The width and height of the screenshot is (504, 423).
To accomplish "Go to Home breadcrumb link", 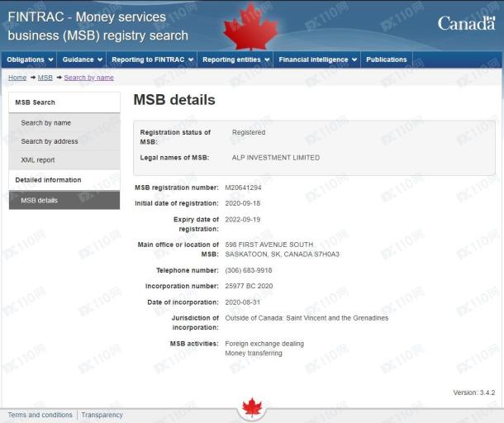I will [17, 78].
